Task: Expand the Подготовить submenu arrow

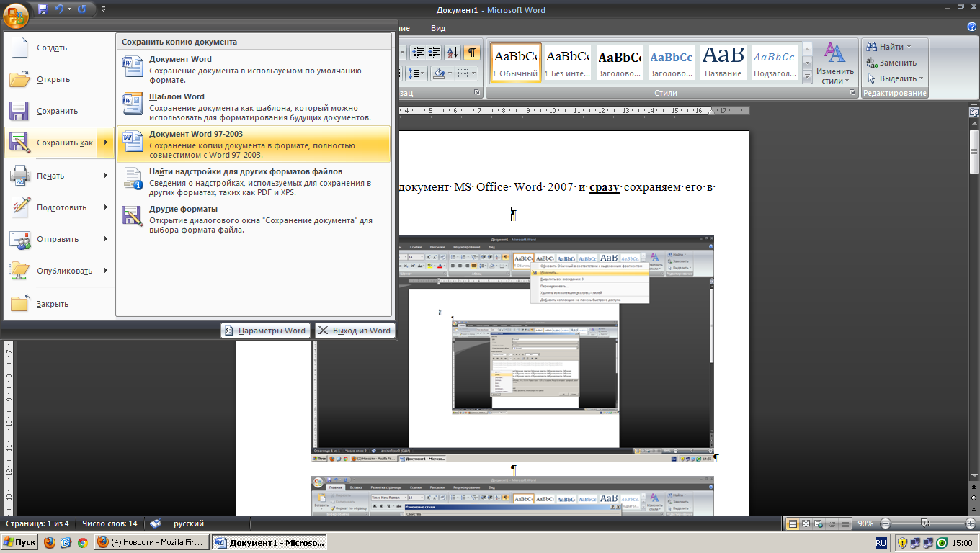Action: tap(106, 207)
